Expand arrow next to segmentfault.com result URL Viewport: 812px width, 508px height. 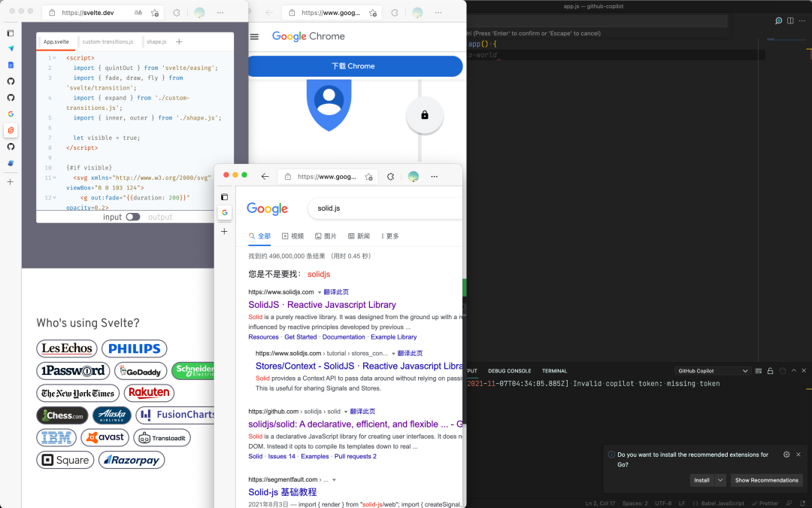click(x=334, y=480)
